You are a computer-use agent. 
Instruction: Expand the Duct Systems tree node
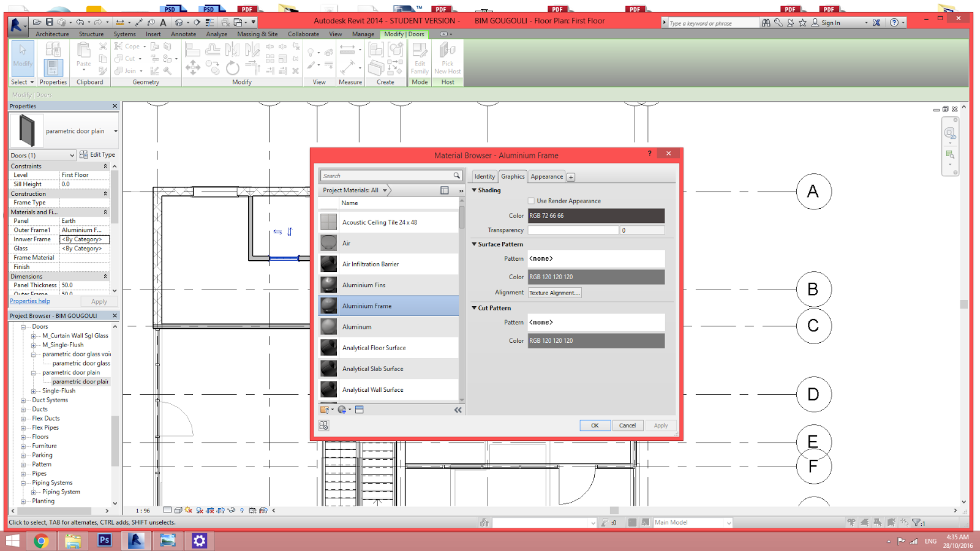pyautogui.click(x=23, y=400)
